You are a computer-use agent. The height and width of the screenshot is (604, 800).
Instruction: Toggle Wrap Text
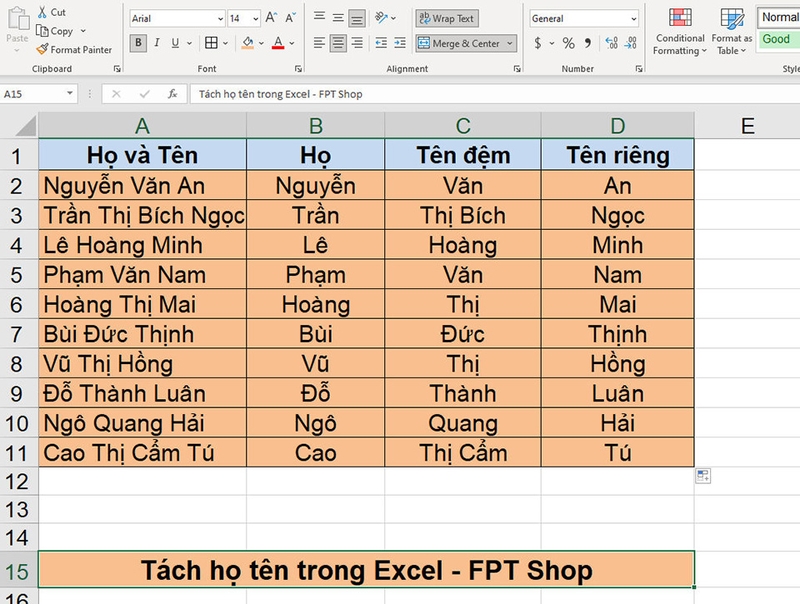(446, 18)
